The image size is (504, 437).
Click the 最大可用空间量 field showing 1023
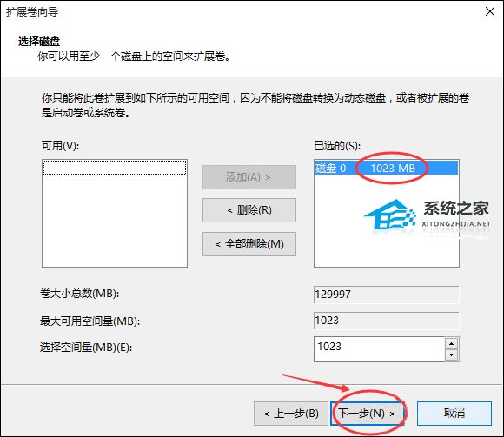tap(387, 321)
